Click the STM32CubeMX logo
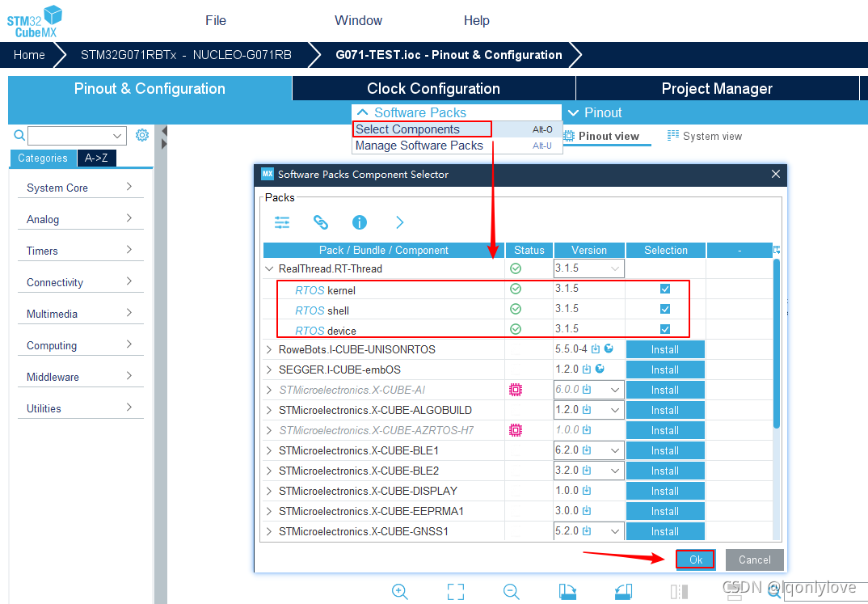This screenshot has height=604, width=868. (x=34, y=21)
